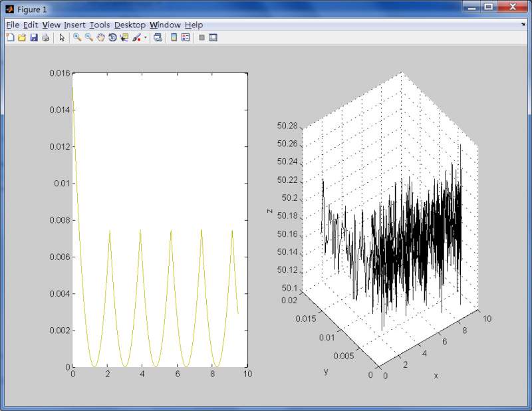Open the Tools menu
The width and height of the screenshot is (532, 411).
click(x=100, y=25)
